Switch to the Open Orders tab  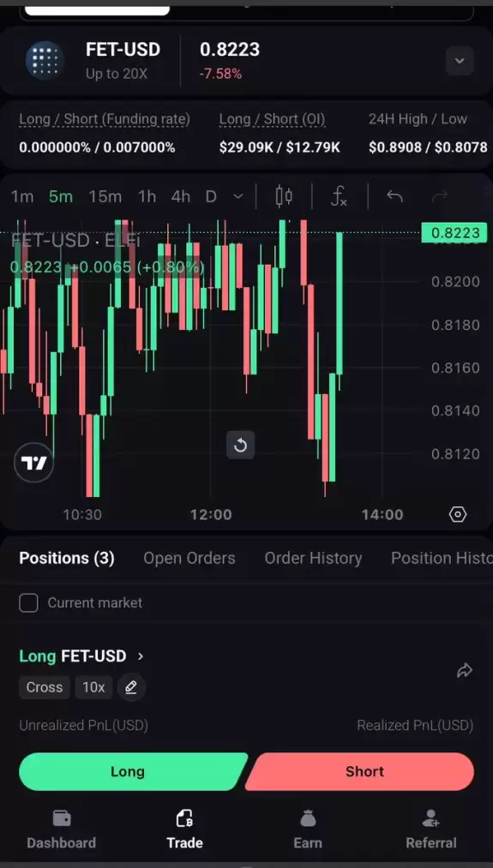tap(189, 558)
